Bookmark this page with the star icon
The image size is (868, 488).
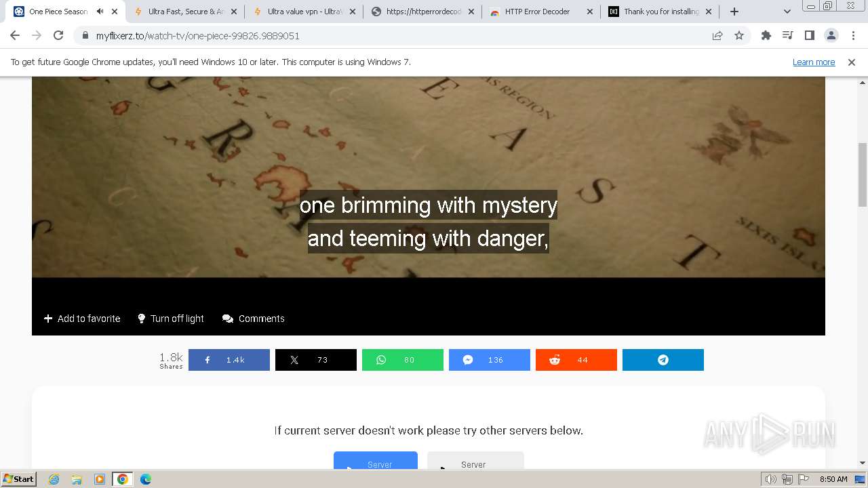click(x=739, y=36)
